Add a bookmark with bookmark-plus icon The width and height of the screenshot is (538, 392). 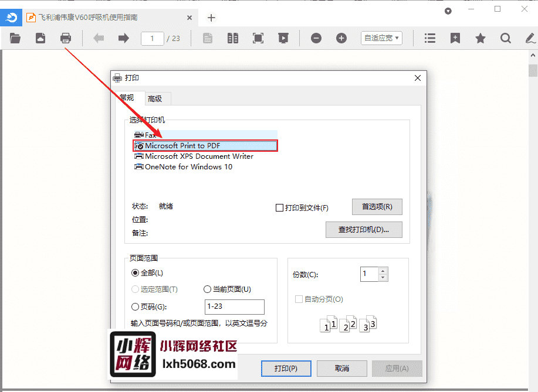(x=455, y=38)
